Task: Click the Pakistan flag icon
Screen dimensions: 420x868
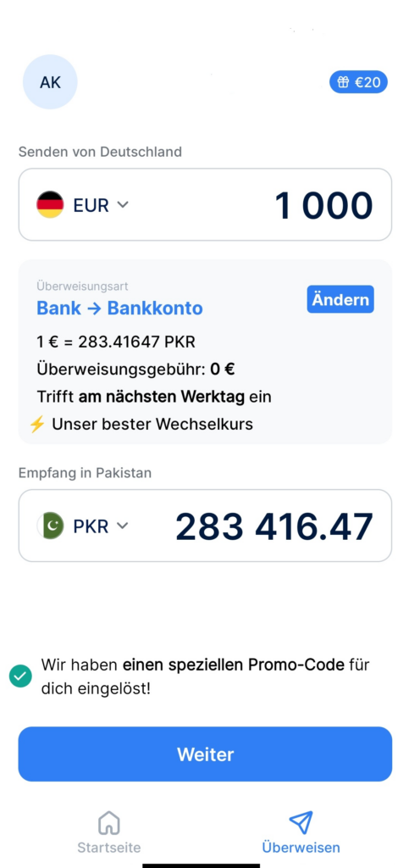Action: [x=50, y=526]
